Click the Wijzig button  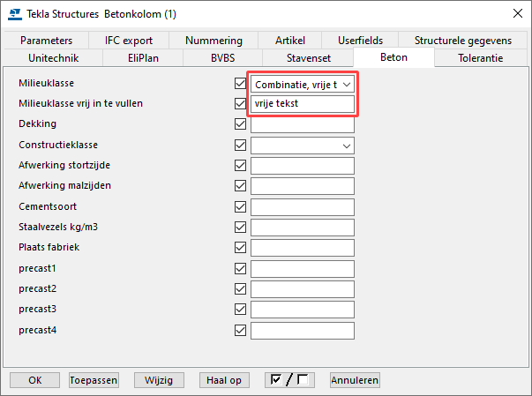pyautogui.click(x=159, y=380)
